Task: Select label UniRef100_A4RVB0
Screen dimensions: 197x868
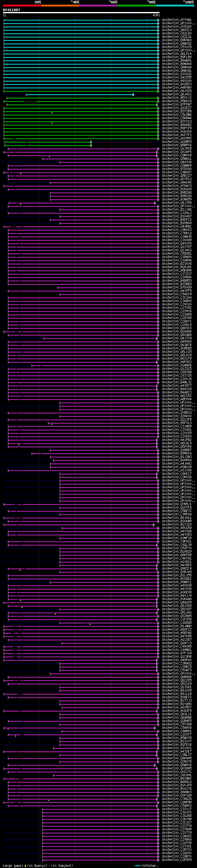Action: coord(177,88)
